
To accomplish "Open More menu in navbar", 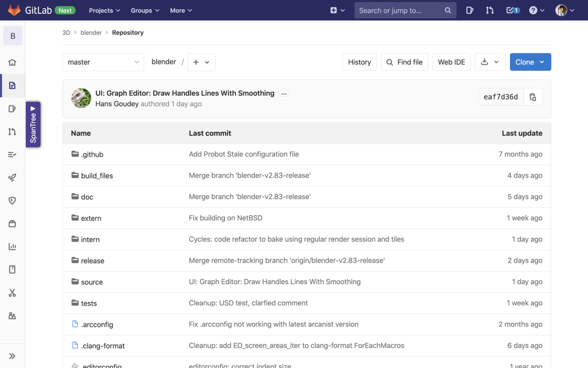I will point(181,10).
